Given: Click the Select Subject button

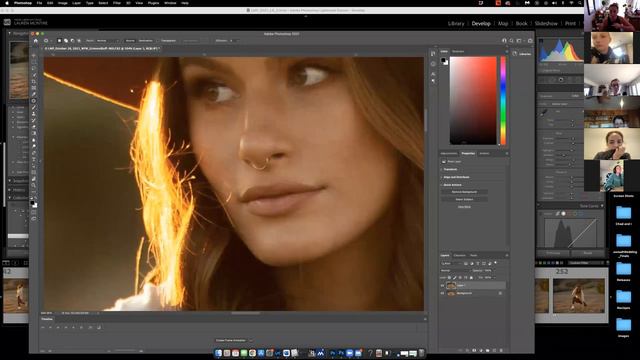Looking at the screenshot, I should click(x=464, y=199).
